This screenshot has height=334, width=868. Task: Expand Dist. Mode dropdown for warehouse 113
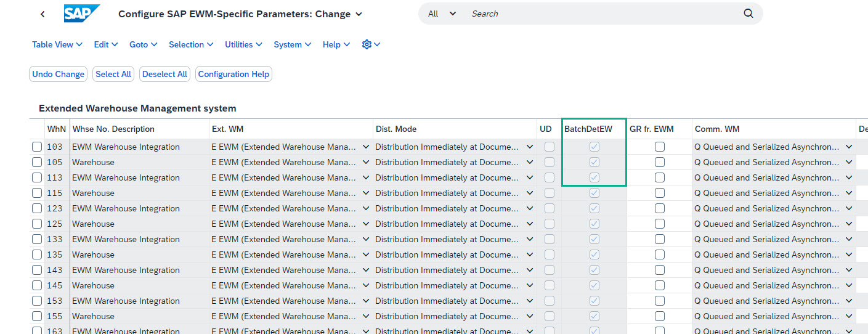point(530,177)
